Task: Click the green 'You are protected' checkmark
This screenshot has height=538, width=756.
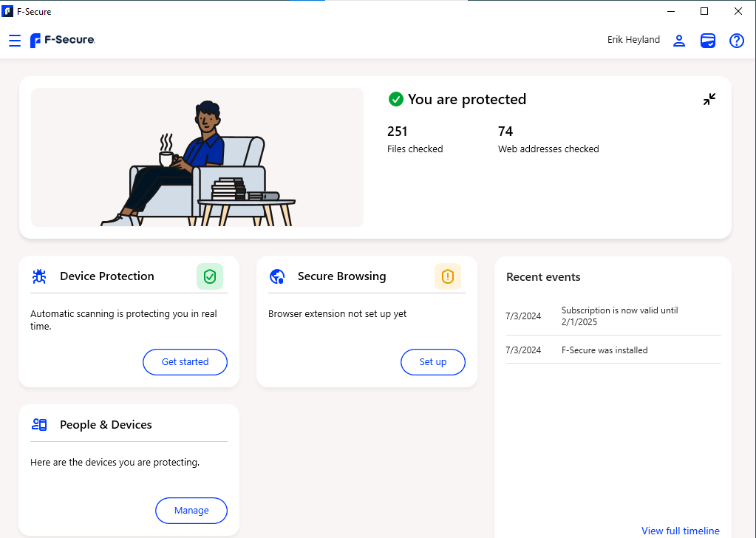Action: coord(395,98)
